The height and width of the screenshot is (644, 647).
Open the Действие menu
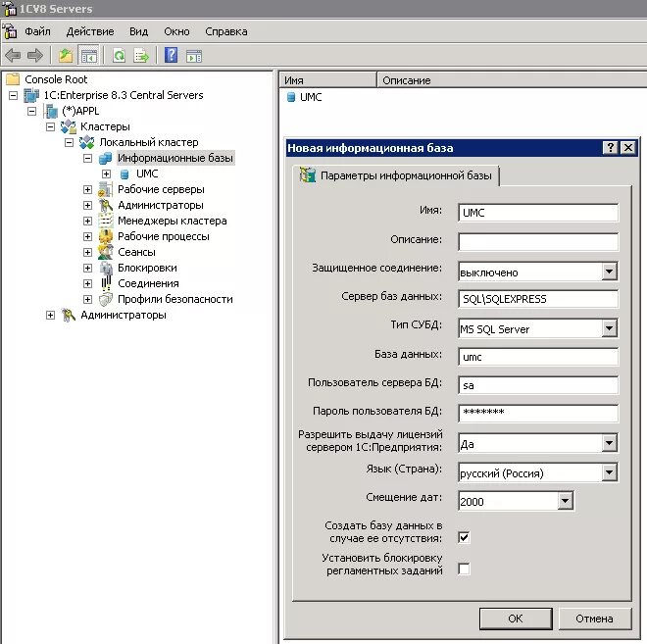pos(90,31)
